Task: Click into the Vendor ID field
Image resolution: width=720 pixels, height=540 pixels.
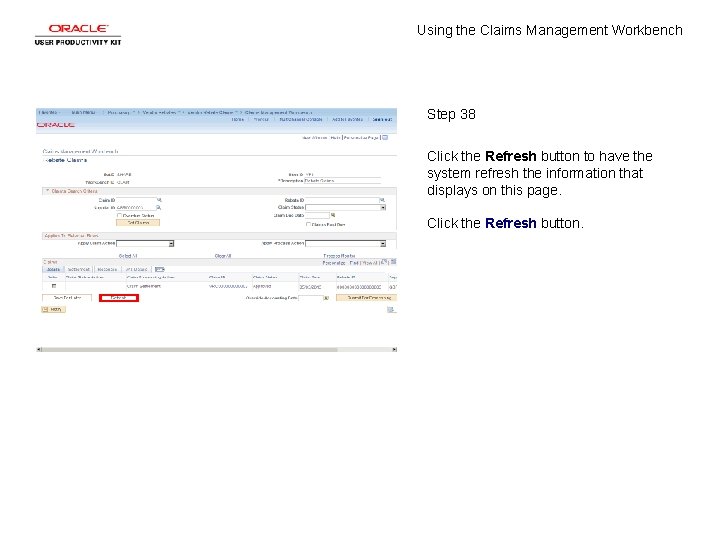Action: [136, 208]
